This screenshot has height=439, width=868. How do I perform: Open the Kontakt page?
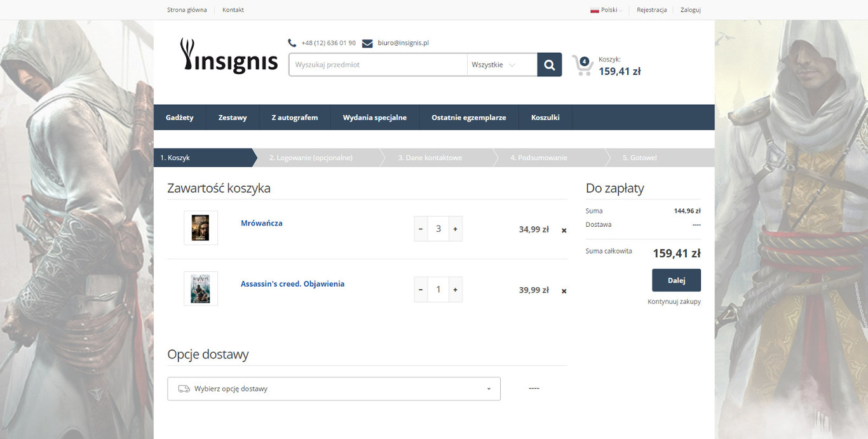coord(233,10)
